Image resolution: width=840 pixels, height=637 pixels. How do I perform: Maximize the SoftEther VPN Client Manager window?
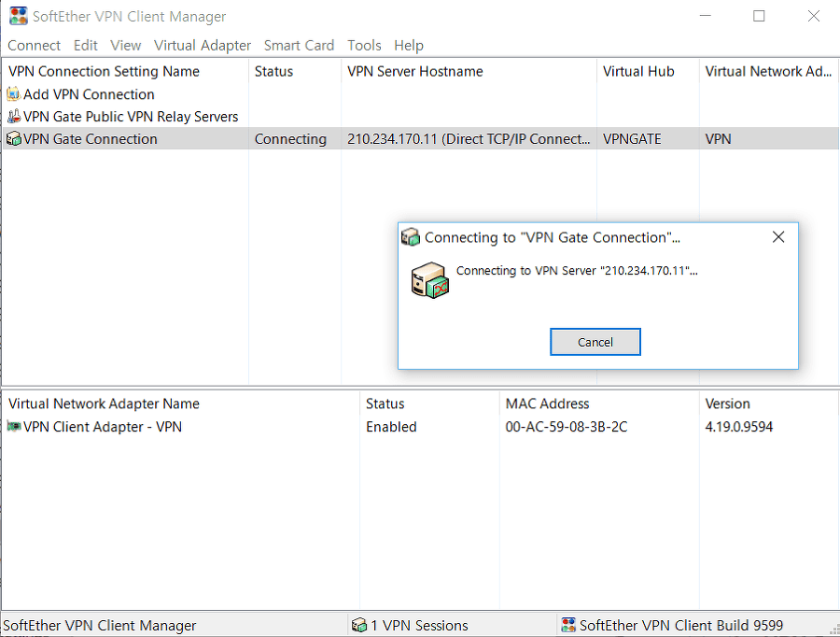click(x=759, y=16)
